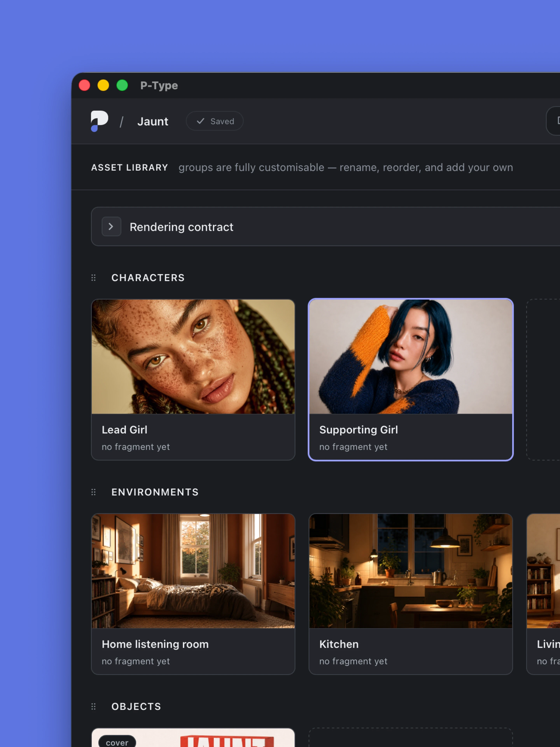Click the Rendering contract label
560x747 pixels.
point(181,227)
